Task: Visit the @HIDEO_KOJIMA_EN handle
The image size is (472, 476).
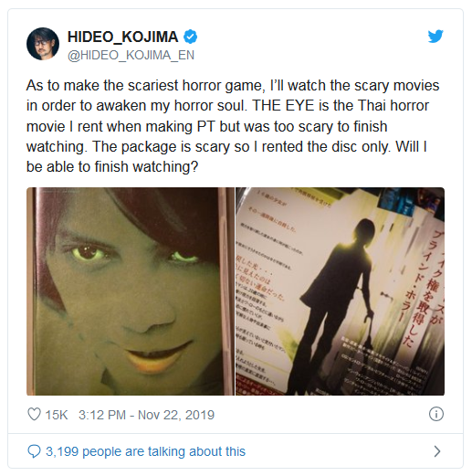Action: coord(131,55)
